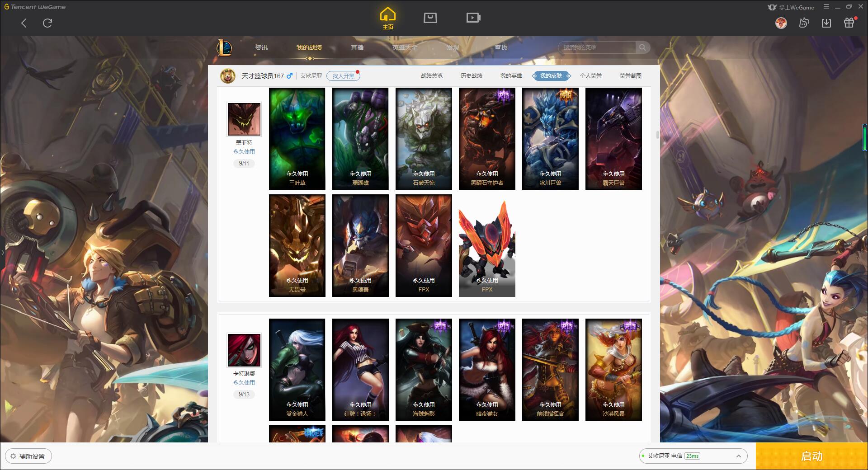This screenshot has height=470, width=868.
Task: Open the 海贼魅影 skin card
Action: tap(424, 370)
